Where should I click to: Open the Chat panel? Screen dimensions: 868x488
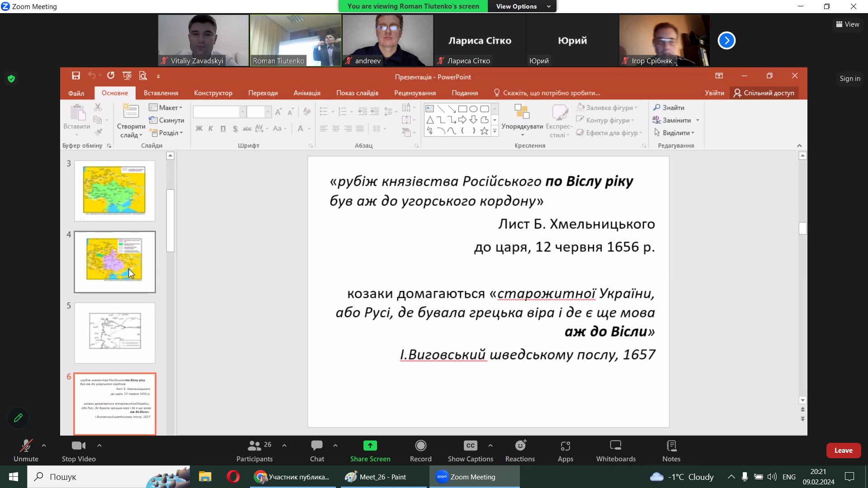pyautogui.click(x=316, y=446)
